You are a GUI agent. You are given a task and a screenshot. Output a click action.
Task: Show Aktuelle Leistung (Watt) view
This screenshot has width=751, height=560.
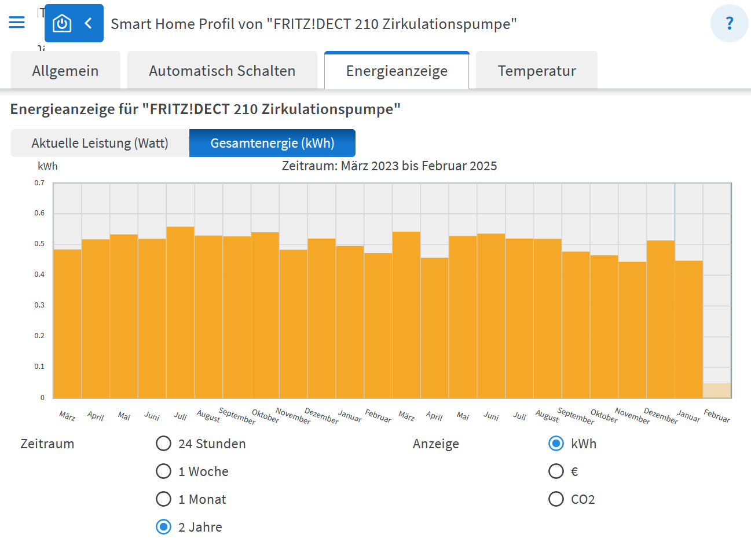pos(100,143)
